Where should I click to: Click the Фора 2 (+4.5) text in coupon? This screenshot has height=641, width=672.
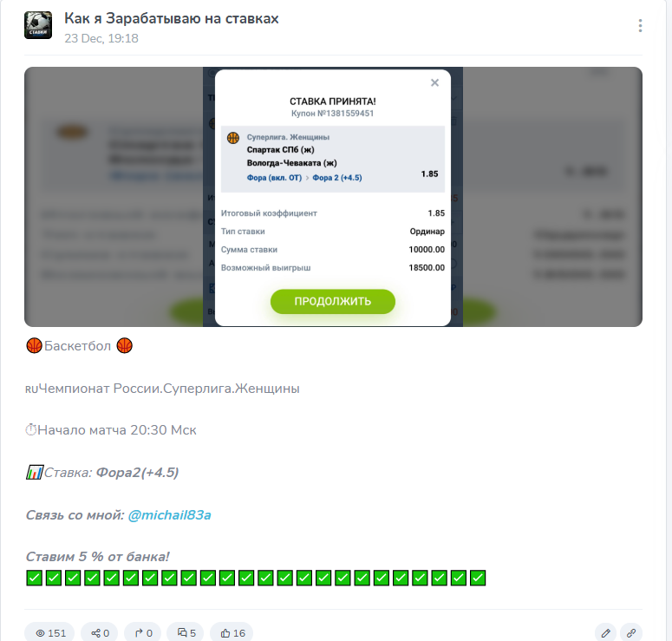(x=336, y=178)
